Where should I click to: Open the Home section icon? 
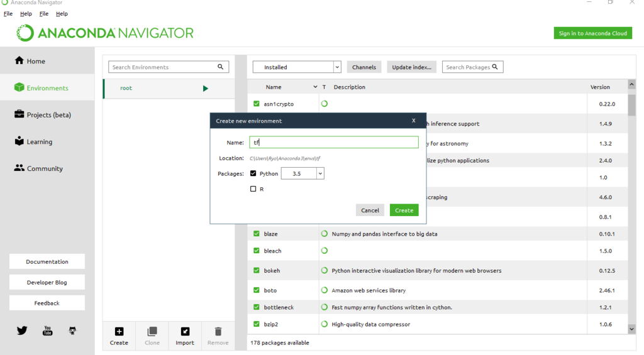tap(19, 60)
